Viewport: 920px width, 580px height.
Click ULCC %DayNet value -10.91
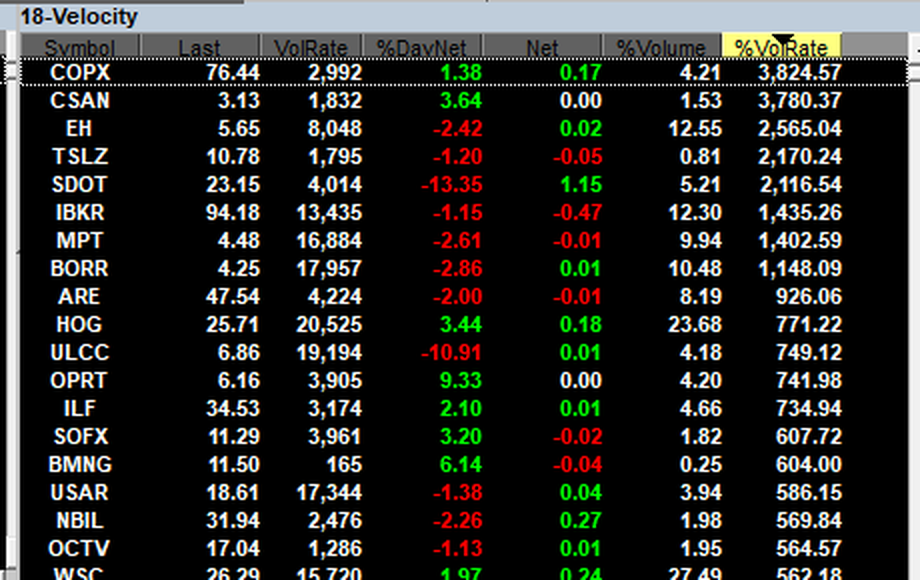[x=452, y=352]
